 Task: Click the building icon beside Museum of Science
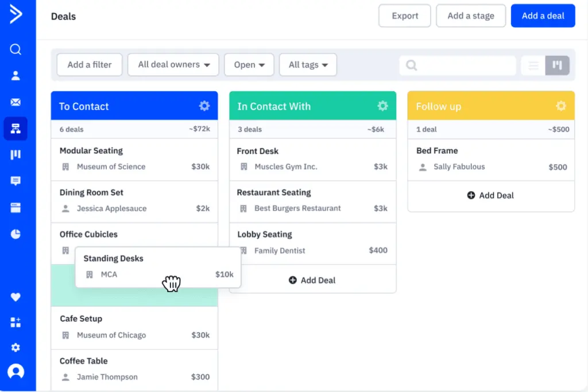point(65,167)
